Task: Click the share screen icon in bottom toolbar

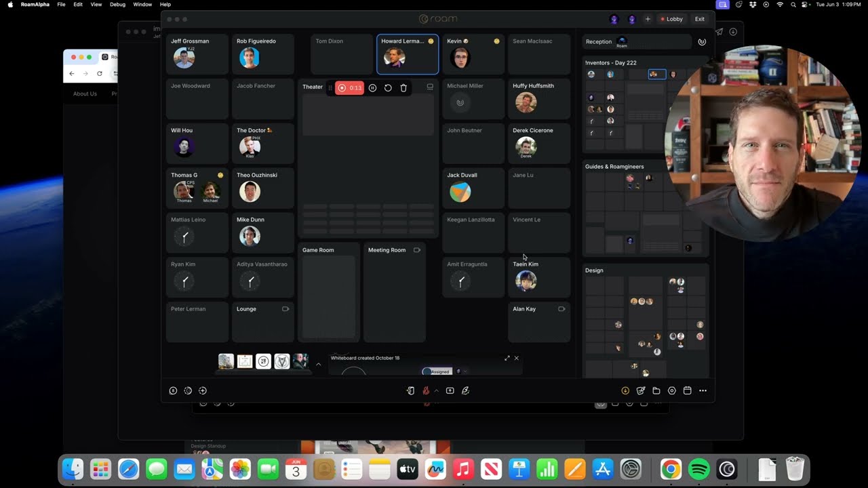Action: (450, 390)
